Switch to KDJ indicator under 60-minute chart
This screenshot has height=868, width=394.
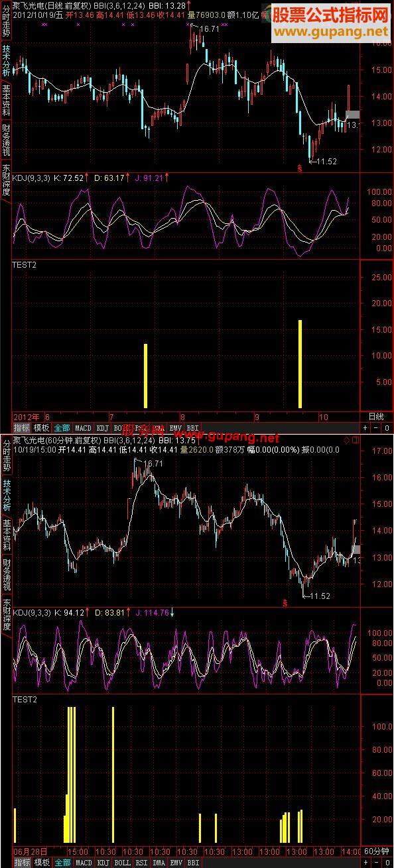pyautogui.click(x=103, y=863)
